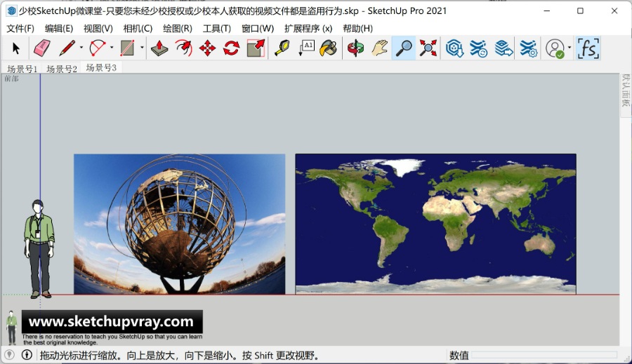The image size is (632, 364).
Task: Switch to scene tab 场景号1
Action: [22, 69]
